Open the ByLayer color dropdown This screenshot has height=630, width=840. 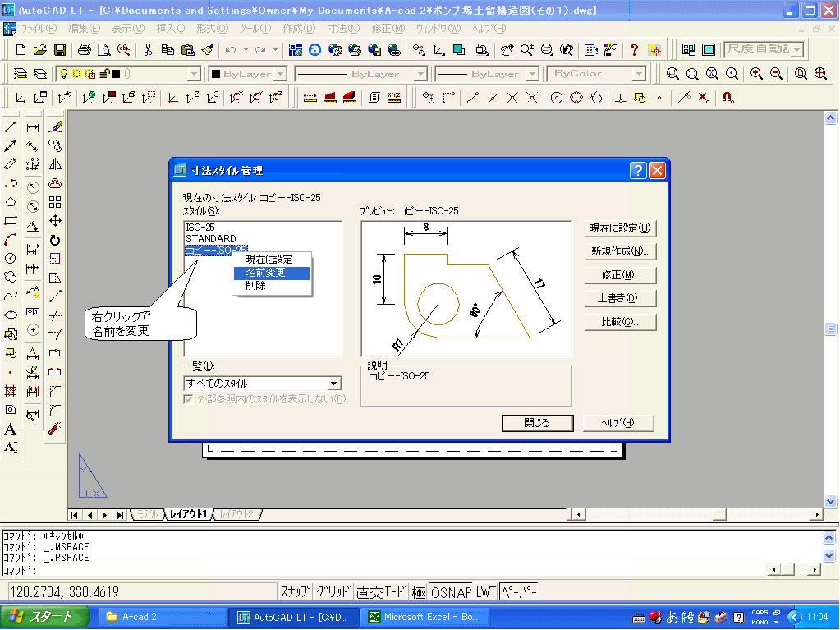pyautogui.click(x=282, y=74)
